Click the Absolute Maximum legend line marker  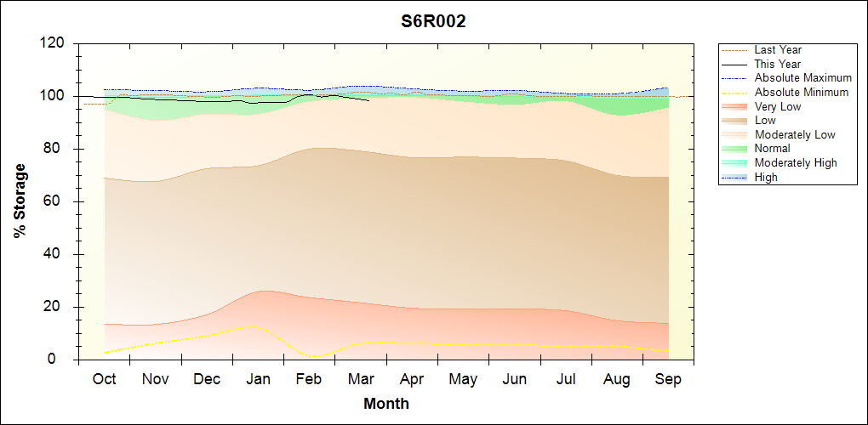[x=734, y=78]
